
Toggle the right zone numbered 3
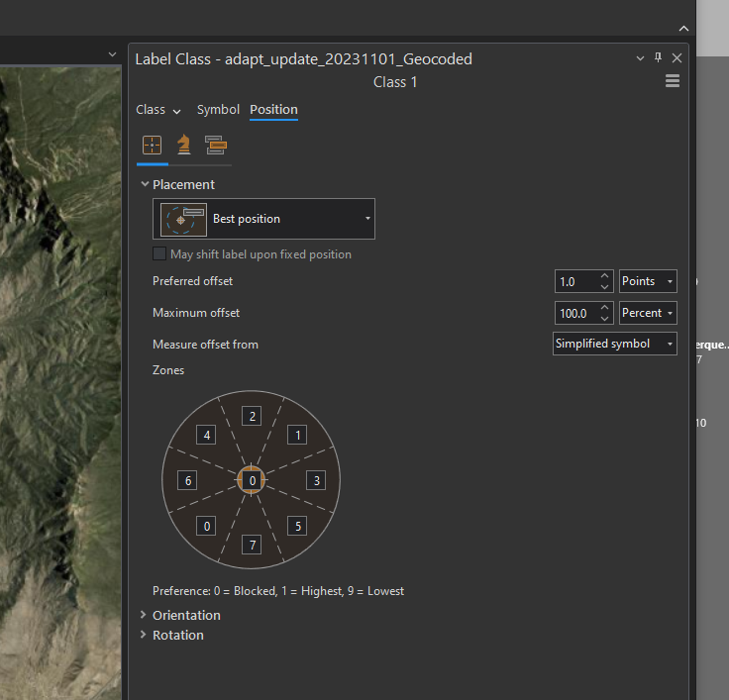coord(316,480)
